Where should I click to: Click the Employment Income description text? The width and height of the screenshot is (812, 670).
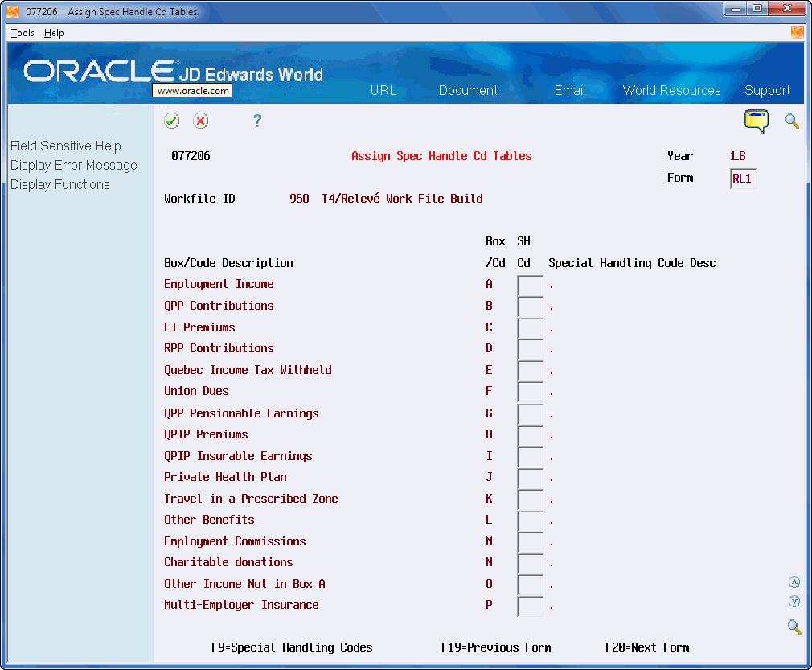tap(219, 284)
